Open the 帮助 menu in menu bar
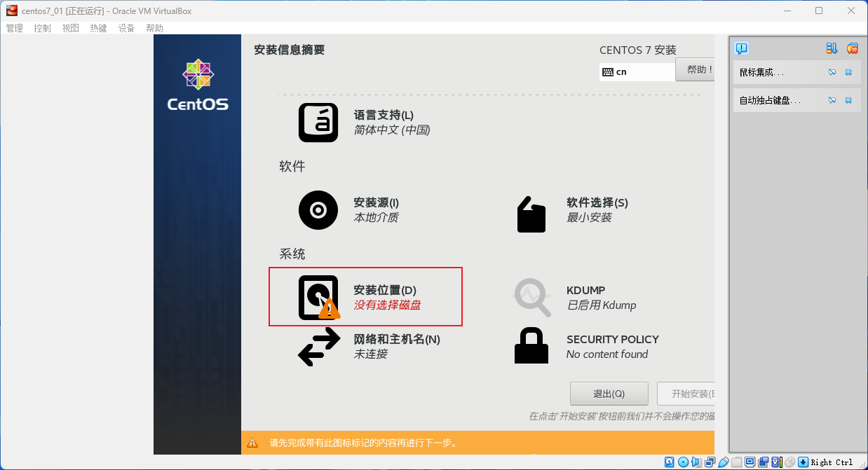 [x=154, y=28]
